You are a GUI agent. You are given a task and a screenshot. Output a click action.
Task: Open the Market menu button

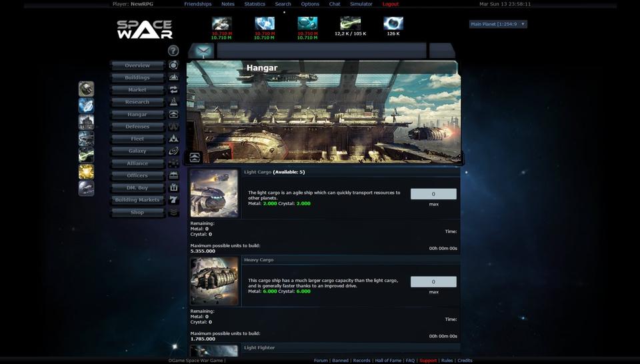point(137,90)
